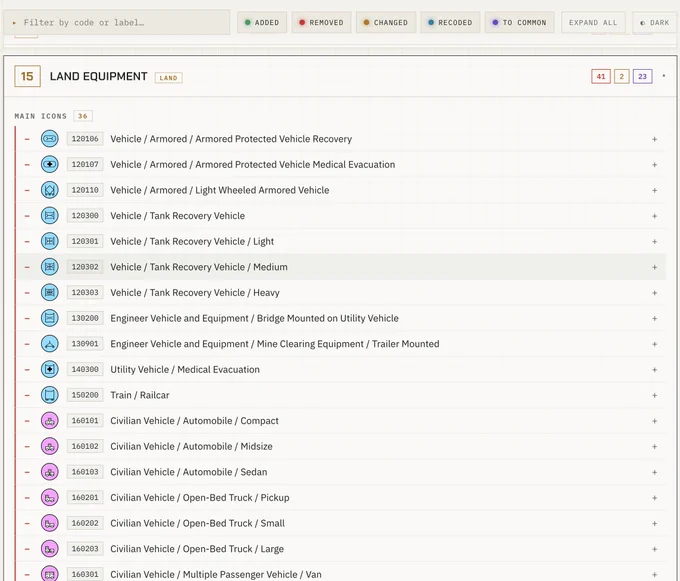The image size is (680, 581).
Task: Click the Utility Vehicle Medical Evacuation icon
Action: 49,369
